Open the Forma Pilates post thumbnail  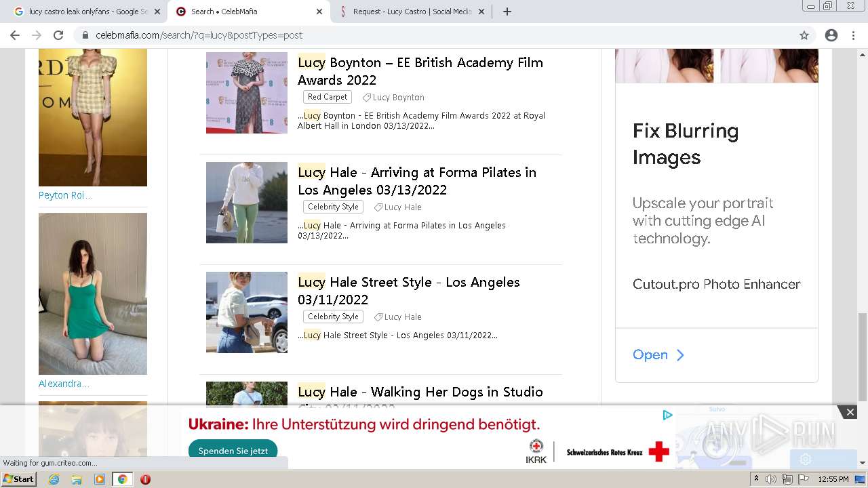pos(247,203)
